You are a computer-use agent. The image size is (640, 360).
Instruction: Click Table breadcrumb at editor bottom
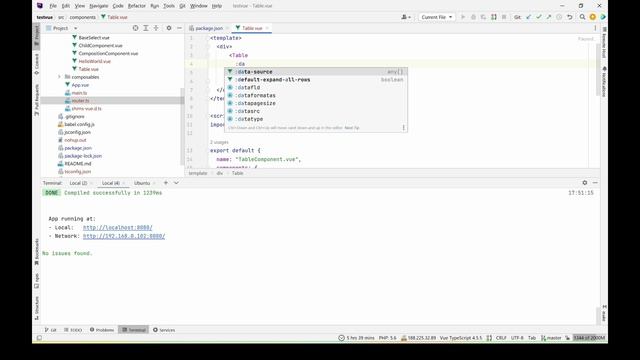coord(237,173)
